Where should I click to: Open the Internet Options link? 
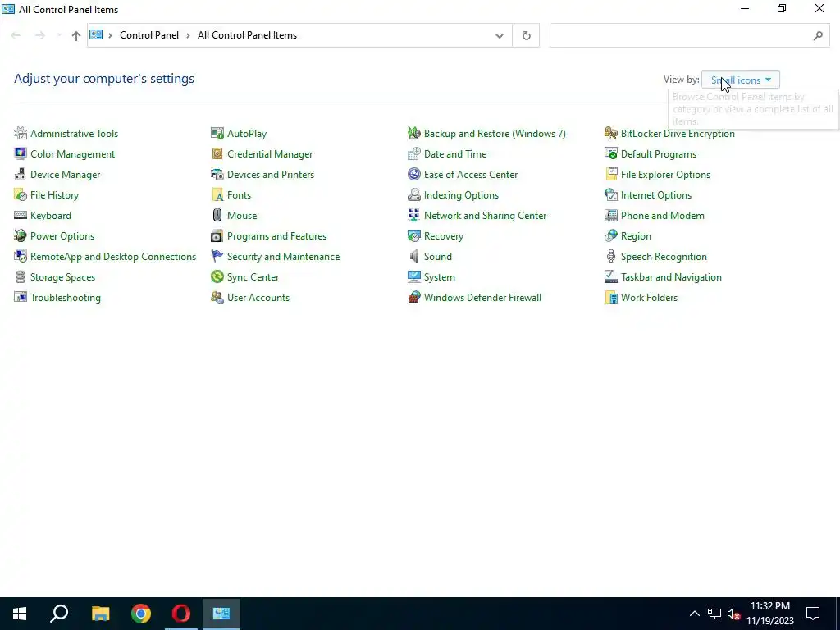coord(655,195)
